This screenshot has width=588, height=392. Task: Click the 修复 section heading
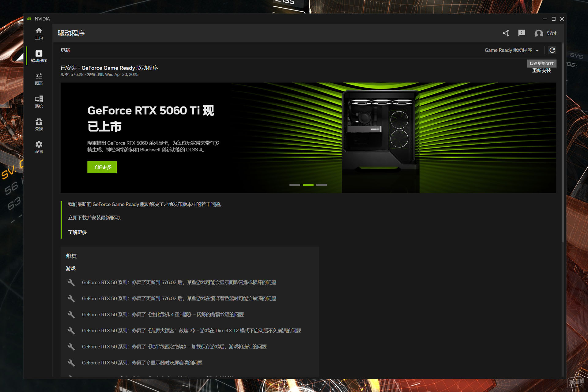tap(71, 256)
